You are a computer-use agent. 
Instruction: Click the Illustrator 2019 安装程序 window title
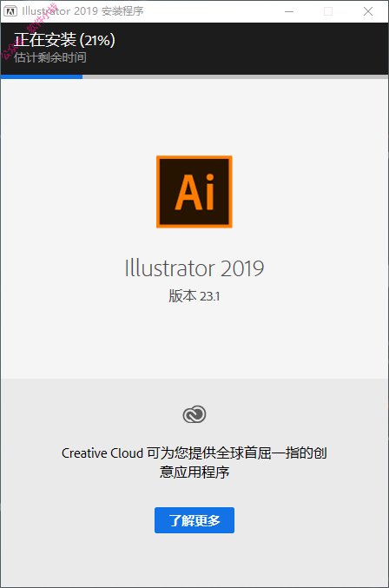(x=82, y=11)
